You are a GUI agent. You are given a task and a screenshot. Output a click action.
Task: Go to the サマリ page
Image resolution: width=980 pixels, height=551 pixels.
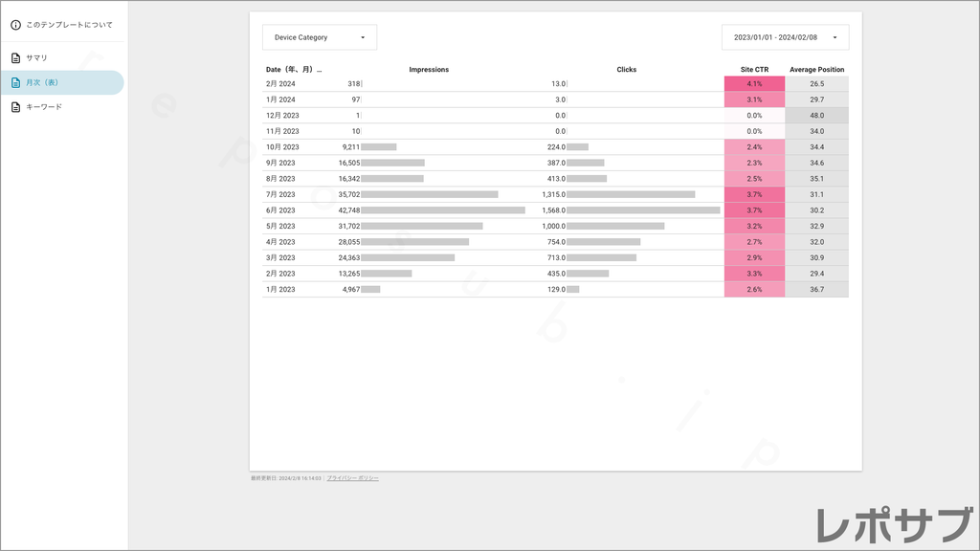pyautogui.click(x=37, y=58)
